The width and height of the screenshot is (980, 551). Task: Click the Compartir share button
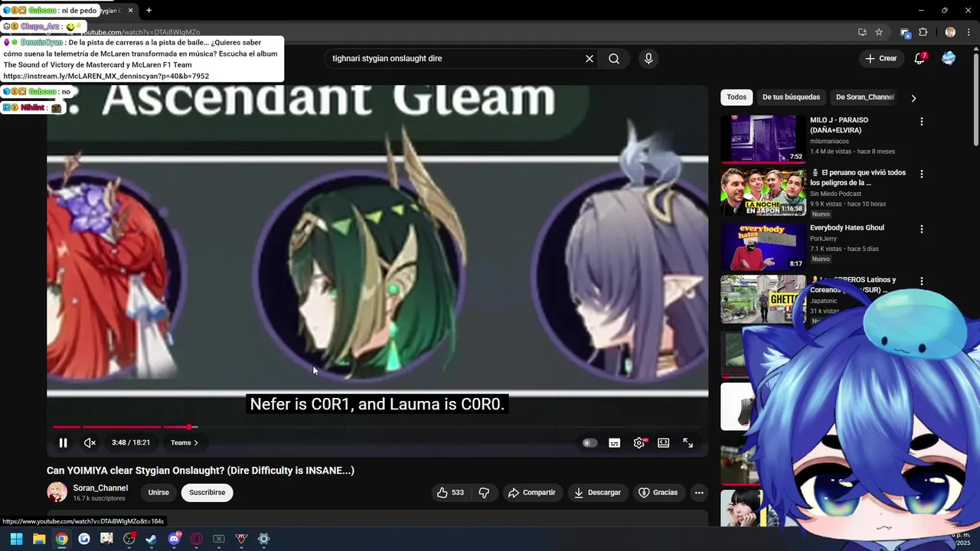pyautogui.click(x=532, y=492)
